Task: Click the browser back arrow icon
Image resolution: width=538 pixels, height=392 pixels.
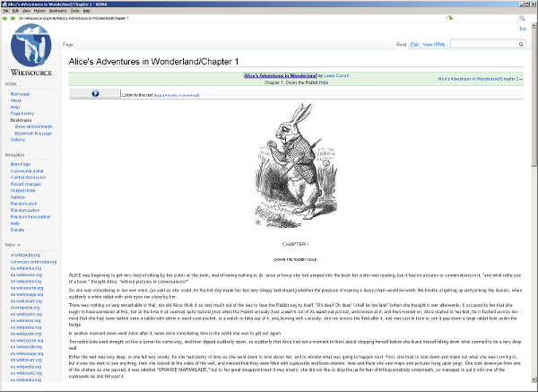Action: click(4, 17)
